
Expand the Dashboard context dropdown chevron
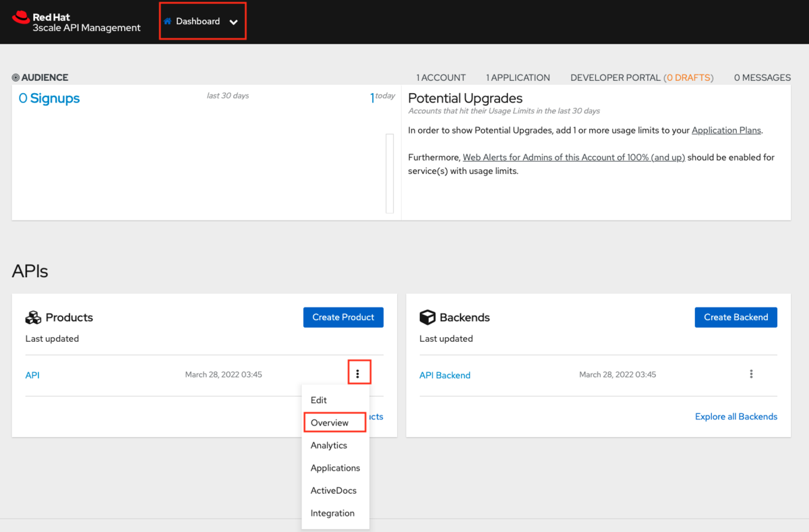coord(233,22)
